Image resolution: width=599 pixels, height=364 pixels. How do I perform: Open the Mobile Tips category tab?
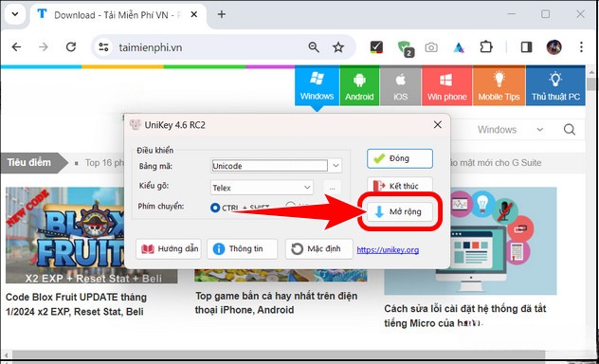(x=499, y=85)
